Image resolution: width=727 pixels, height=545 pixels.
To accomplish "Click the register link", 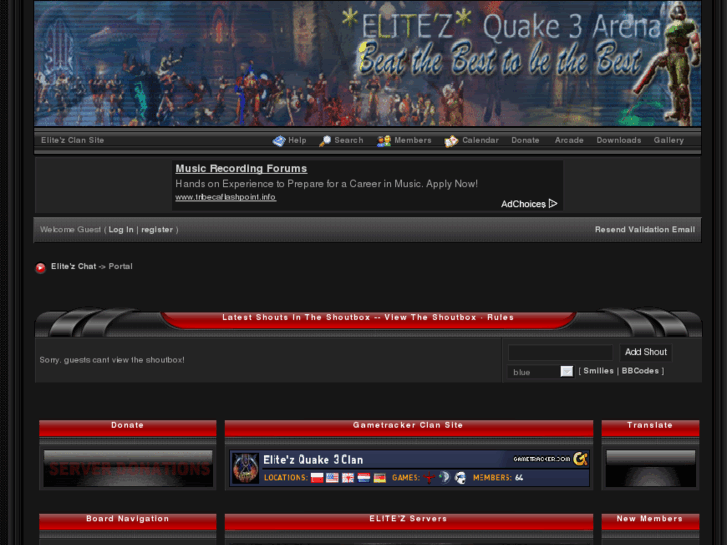I will (x=157, y=230).
